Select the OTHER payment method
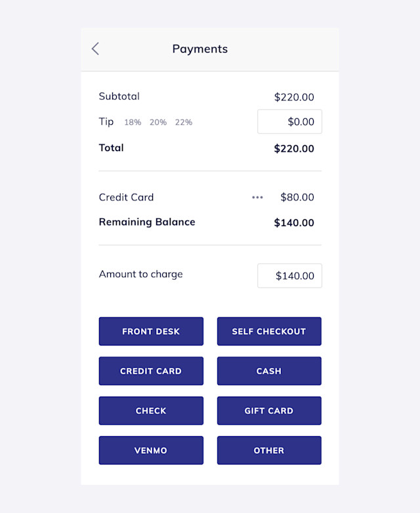The image size is (420, 513). (269, 450)
